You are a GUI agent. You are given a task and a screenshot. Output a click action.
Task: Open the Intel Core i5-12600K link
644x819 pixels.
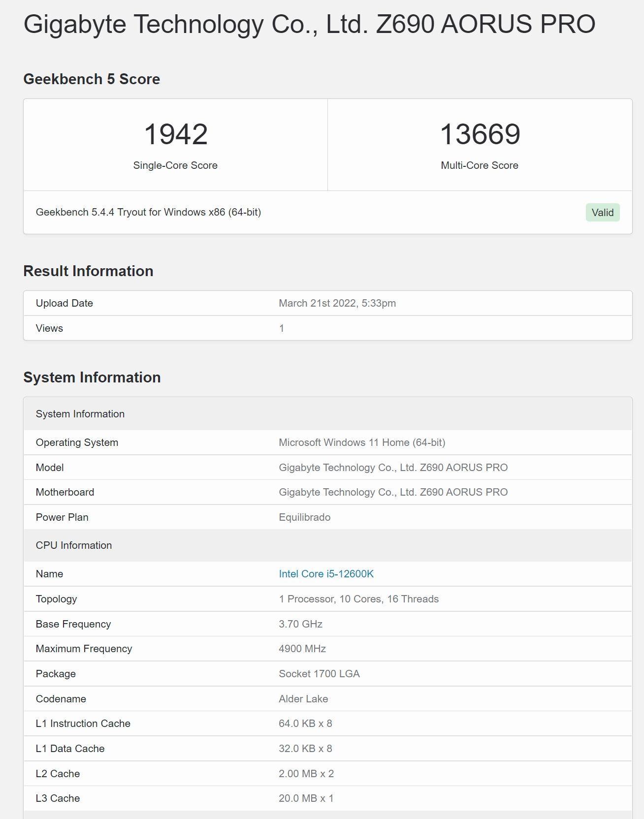pos(326,574)
